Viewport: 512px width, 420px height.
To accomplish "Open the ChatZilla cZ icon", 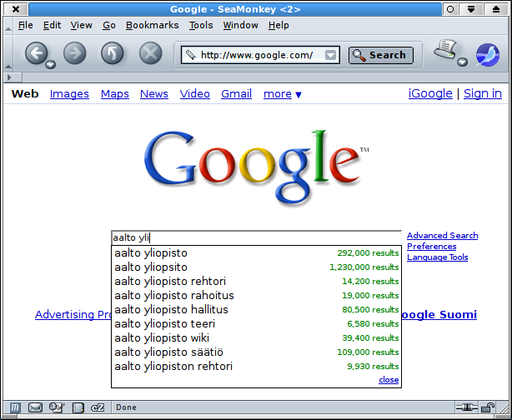I will point(98,407).
